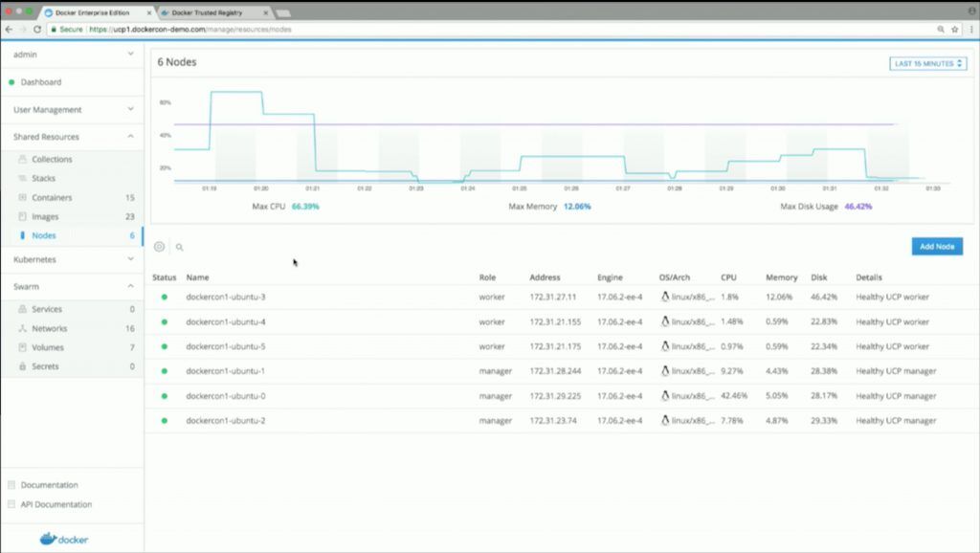This screenshot has height=553, width=980.
Task: Click green status dot of dockercon1-ubuntu-2
Action: (165, 421)
